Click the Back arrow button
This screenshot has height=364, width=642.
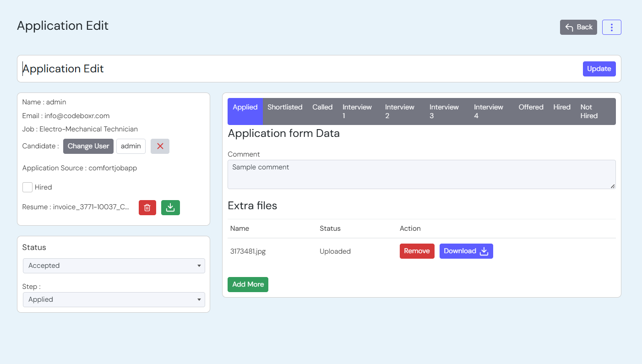pos(578,27)
